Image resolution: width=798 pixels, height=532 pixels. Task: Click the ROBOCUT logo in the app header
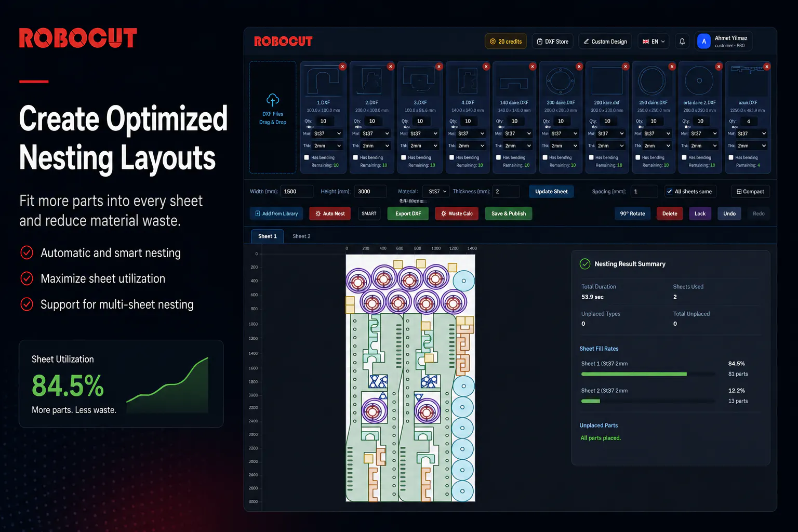click(x=283, y=42)
